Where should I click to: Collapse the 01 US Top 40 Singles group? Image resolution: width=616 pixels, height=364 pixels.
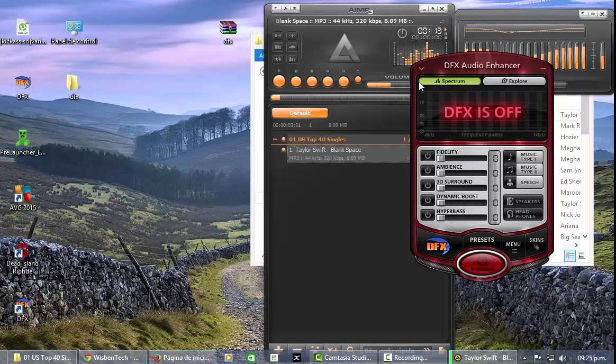click(x=275, y=139)
